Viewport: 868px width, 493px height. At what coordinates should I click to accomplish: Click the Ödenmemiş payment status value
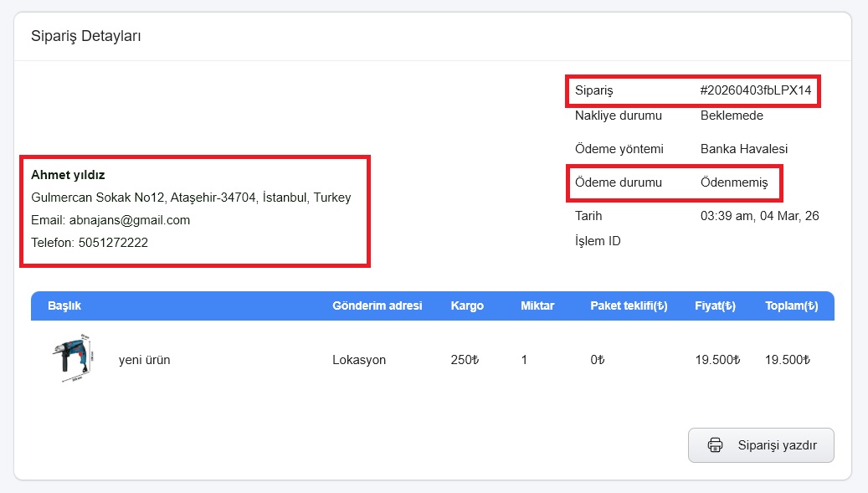pos(733,182)
